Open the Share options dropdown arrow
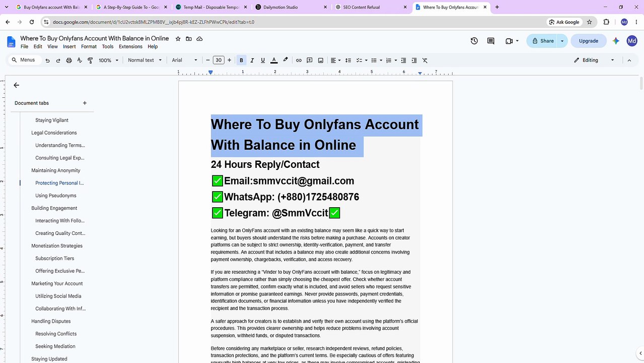The image size is (644, 363). [562, 41]
